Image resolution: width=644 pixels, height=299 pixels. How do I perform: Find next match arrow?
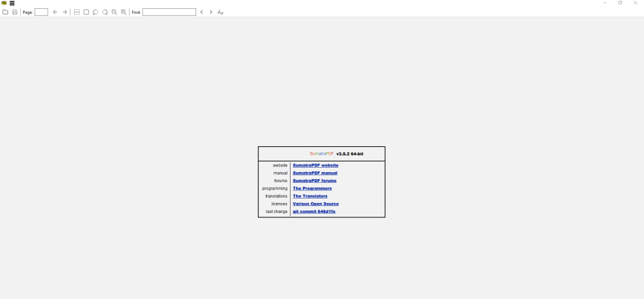pyautogui.click(x=211, y=13)
